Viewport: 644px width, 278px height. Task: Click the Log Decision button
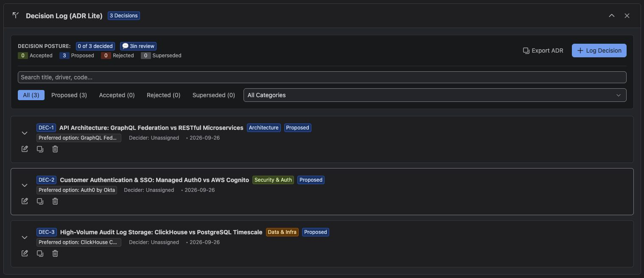(599, 51)
